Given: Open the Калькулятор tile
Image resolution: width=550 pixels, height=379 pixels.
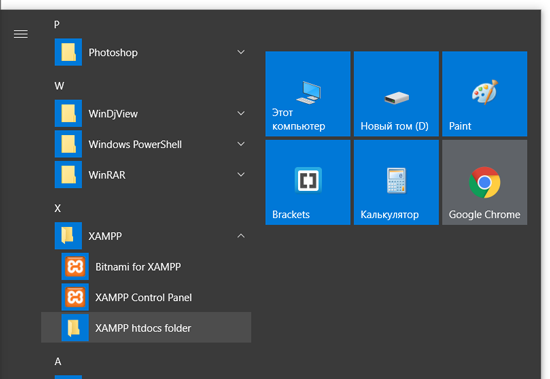Looking at the screenshot, I should point(396,182).
